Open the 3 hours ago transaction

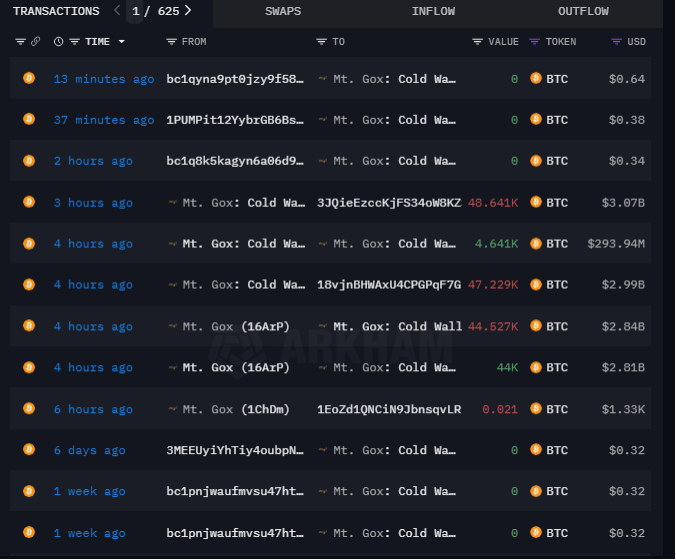click(93, 203)
